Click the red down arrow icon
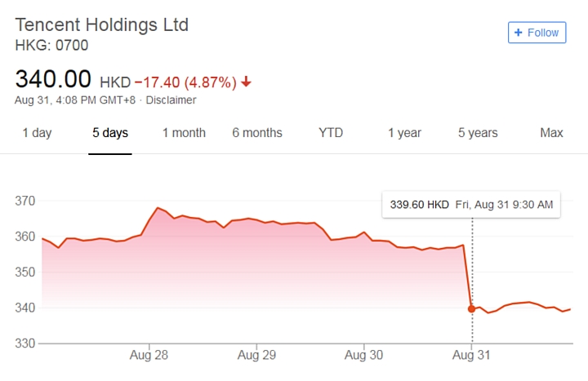This screenshot has width=588, height=381. tap(247, 82)
